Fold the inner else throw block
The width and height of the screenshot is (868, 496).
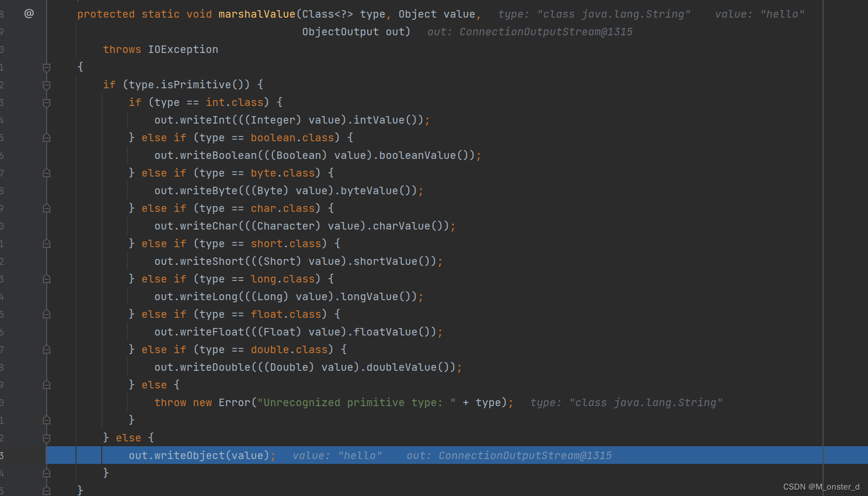pos(47,385)
